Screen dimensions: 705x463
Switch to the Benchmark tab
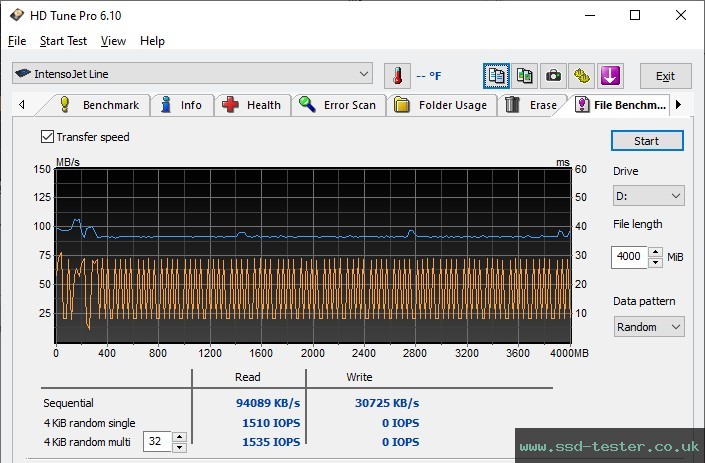(99, 105)
